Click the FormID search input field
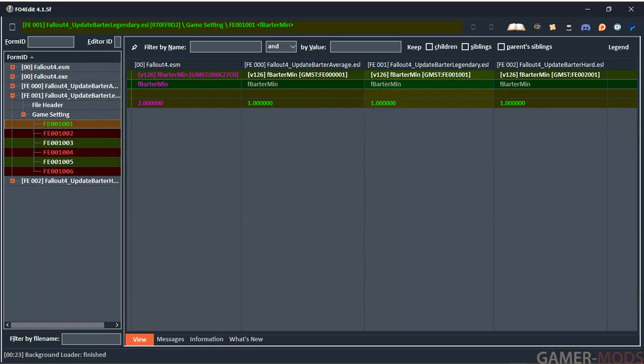644x364 pixels. 51,42
